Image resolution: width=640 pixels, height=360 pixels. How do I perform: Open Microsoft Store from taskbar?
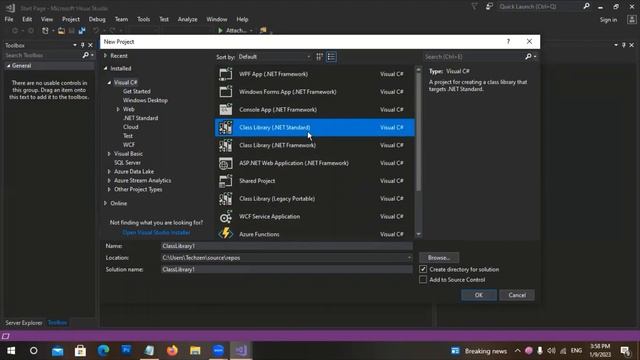(80, 350)
